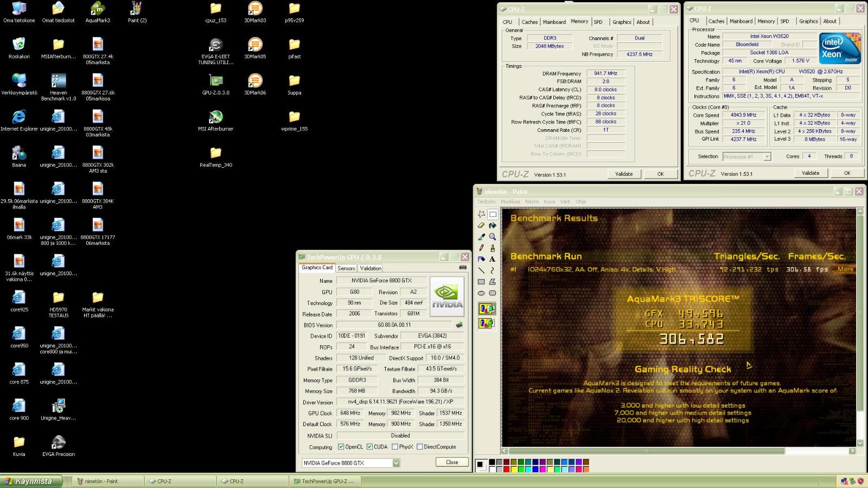Click the BIOS save icon in GPU-Z
Screen dimensions: 868x488
coord(459,325)
